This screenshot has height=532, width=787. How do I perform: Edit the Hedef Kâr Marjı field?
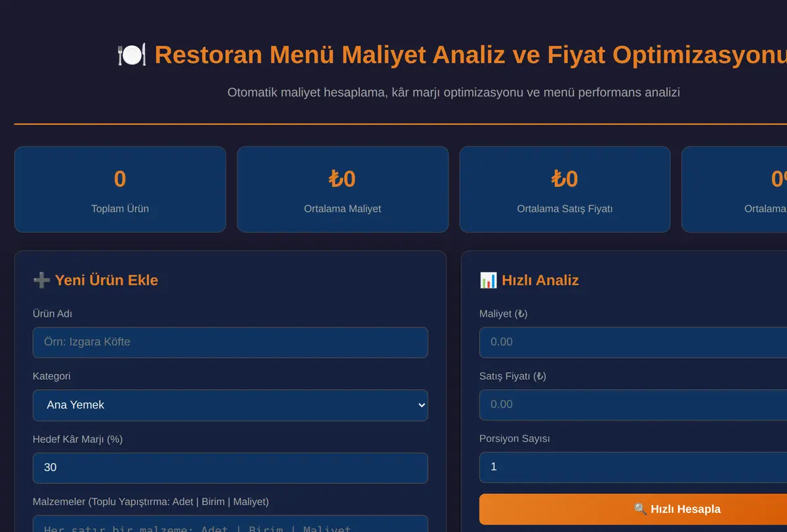click(x=230, y=468)
